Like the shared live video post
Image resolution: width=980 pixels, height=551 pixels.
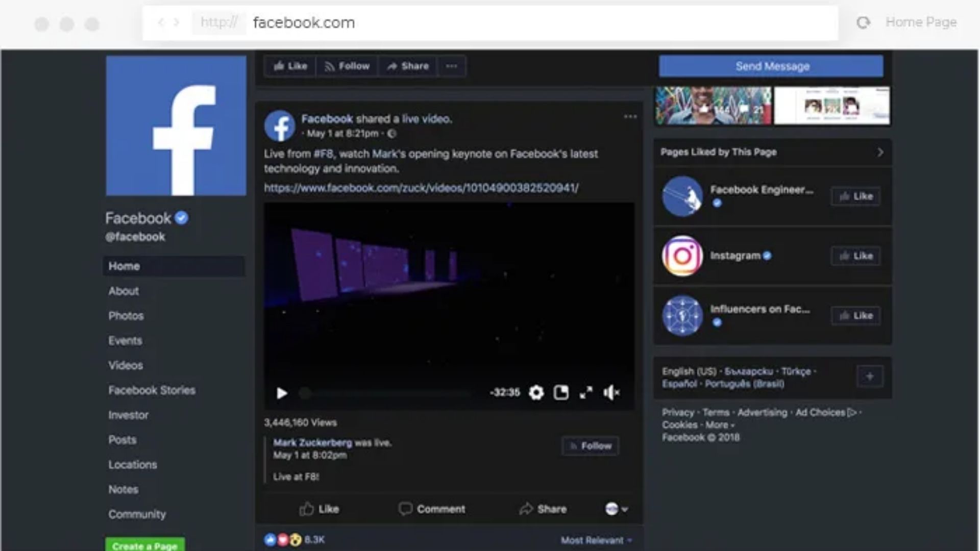point(317,509)
